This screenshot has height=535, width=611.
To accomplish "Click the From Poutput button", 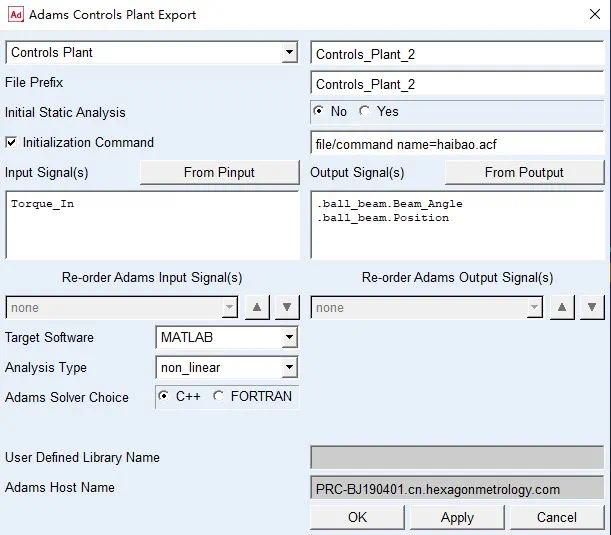I will pyautogui.click(x=524, y=173).
